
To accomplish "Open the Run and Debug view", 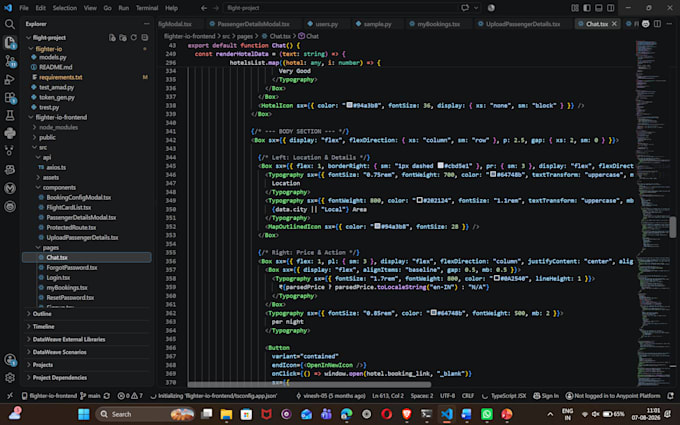I will point(10,80).
